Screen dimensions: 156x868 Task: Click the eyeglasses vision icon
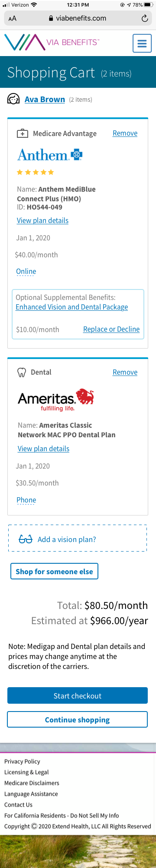tap(26, 539)
